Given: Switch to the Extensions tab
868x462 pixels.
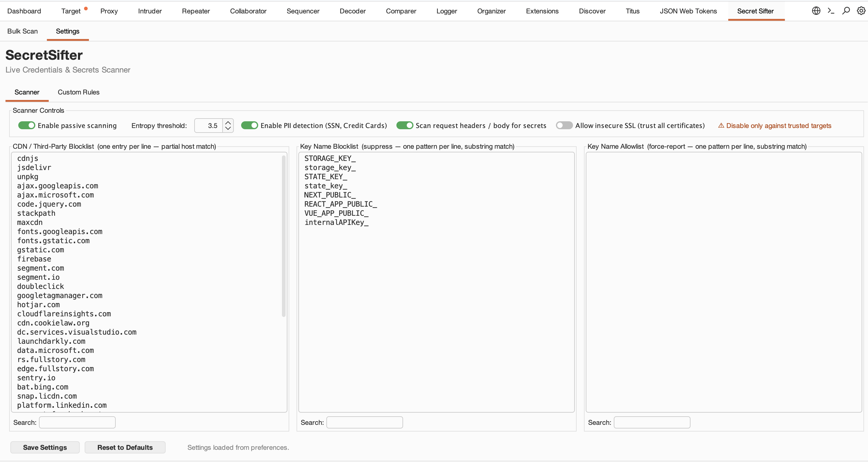Looking at the screenshot, I should pos(542,11).
